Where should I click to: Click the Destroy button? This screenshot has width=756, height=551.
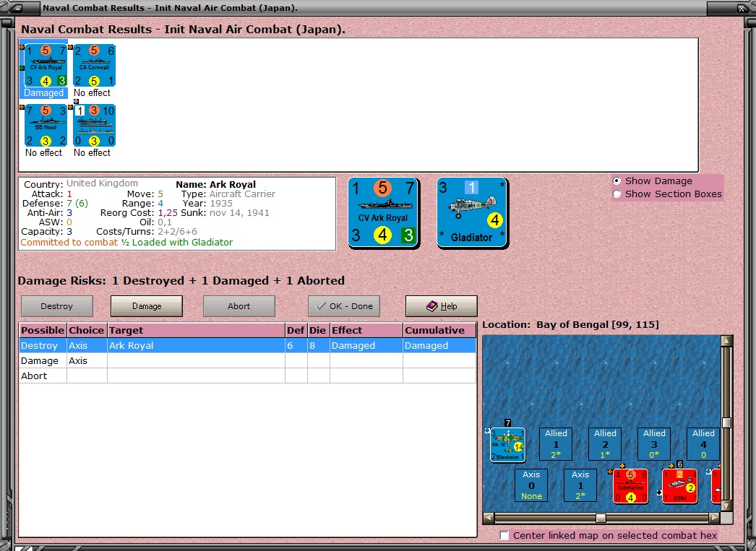click(57, 306)
